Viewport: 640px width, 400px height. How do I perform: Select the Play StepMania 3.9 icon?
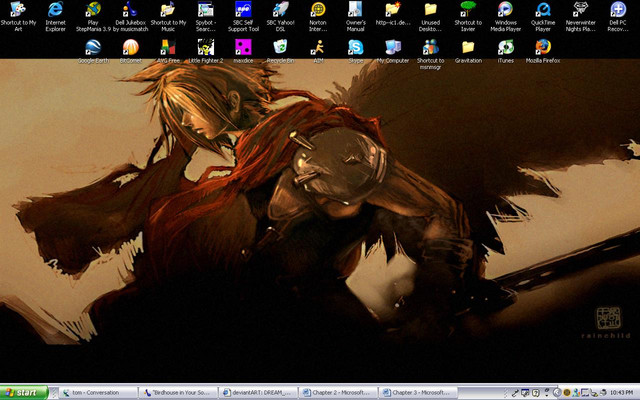(x=93, y=16)
